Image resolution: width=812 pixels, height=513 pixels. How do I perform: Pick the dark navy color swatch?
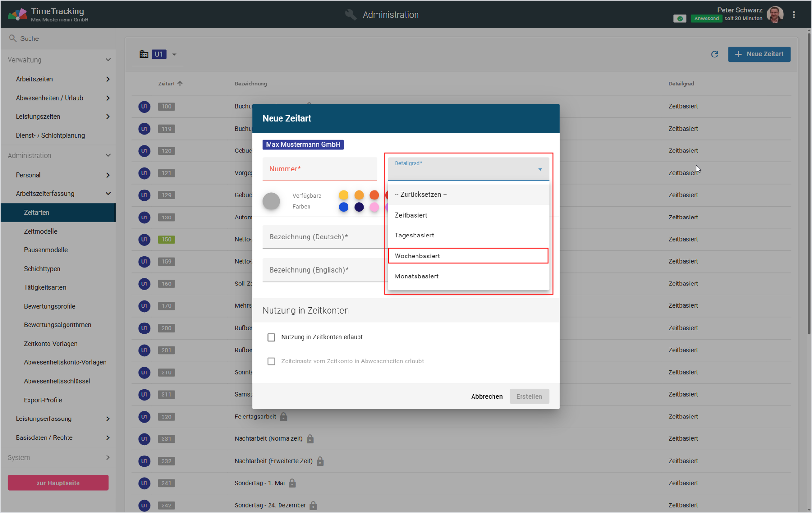click(x=359, y=207)
